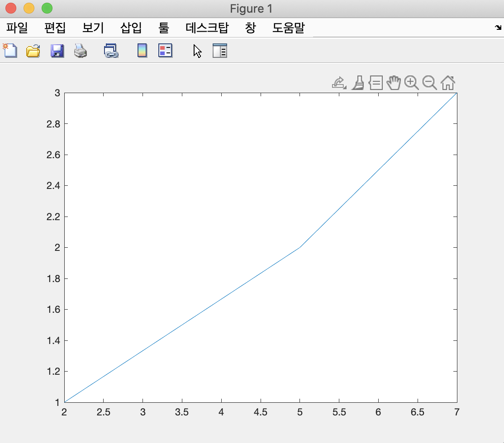504x443 pixels.
Task: Open the 삽입 menu
Action: (131, 28)
